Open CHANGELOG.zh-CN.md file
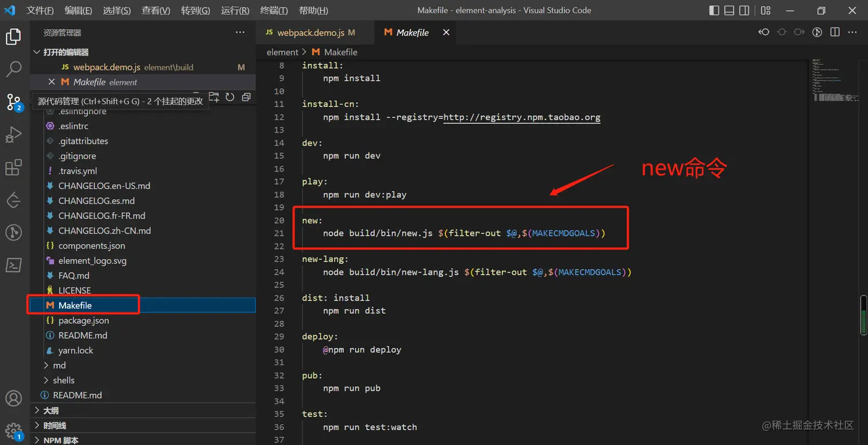The image size is (868, 445). pos(143,231)
